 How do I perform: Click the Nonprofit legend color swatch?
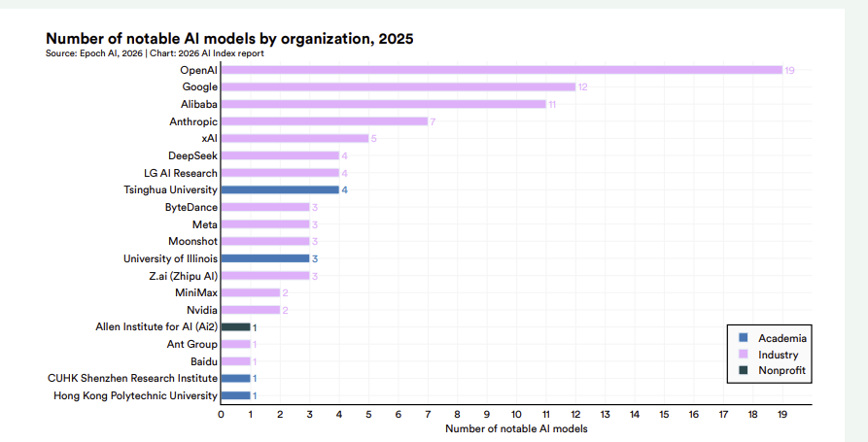click(744, 370)
